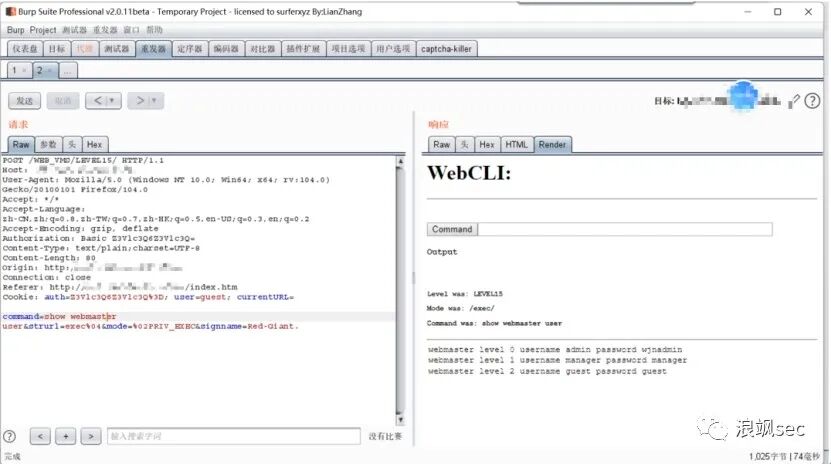Click the Command input field in WebCLI
Viewport: 831px width, 464px height.
(x=625, y=229)
